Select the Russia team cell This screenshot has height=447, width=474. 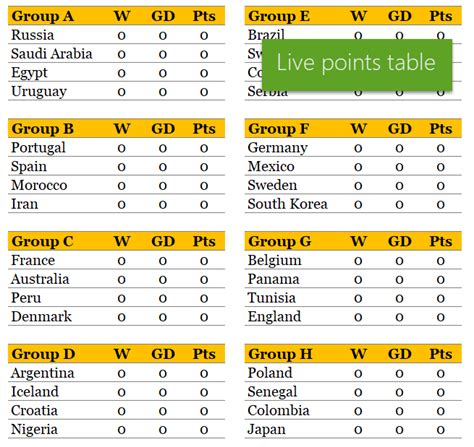tap(32, 35)
